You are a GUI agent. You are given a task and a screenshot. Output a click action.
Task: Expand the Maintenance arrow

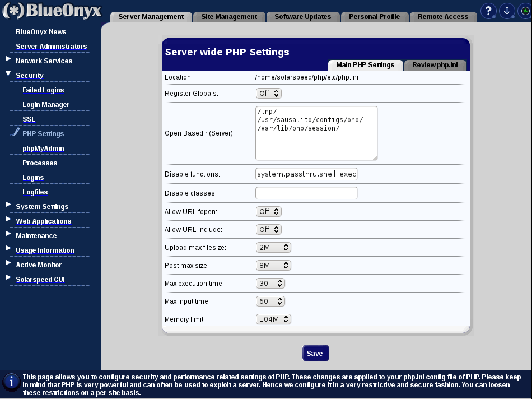[x=8, y=234]
